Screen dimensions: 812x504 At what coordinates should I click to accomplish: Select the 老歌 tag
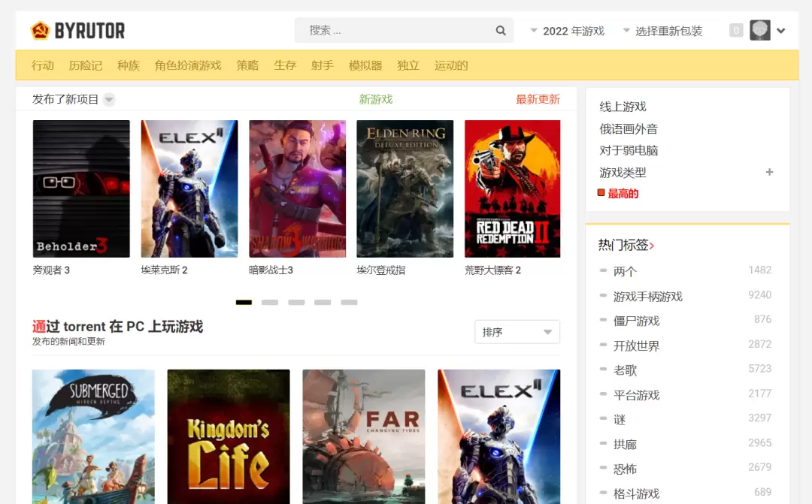(625, 370)
